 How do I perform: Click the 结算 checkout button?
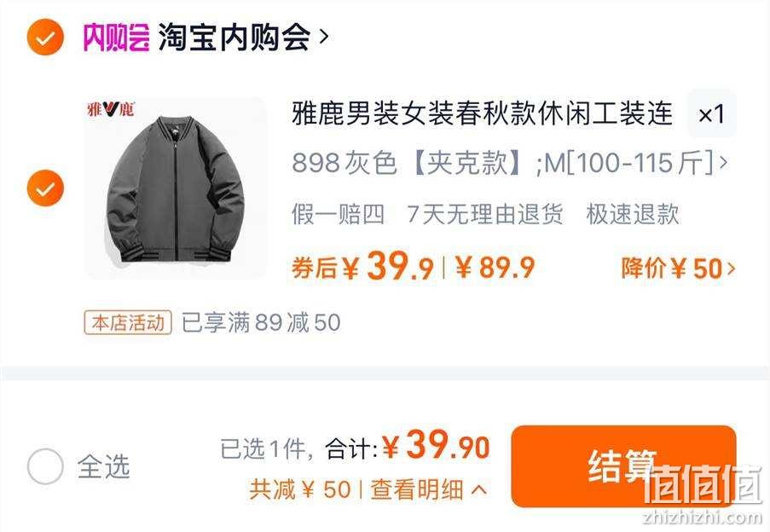coord(623,466)
